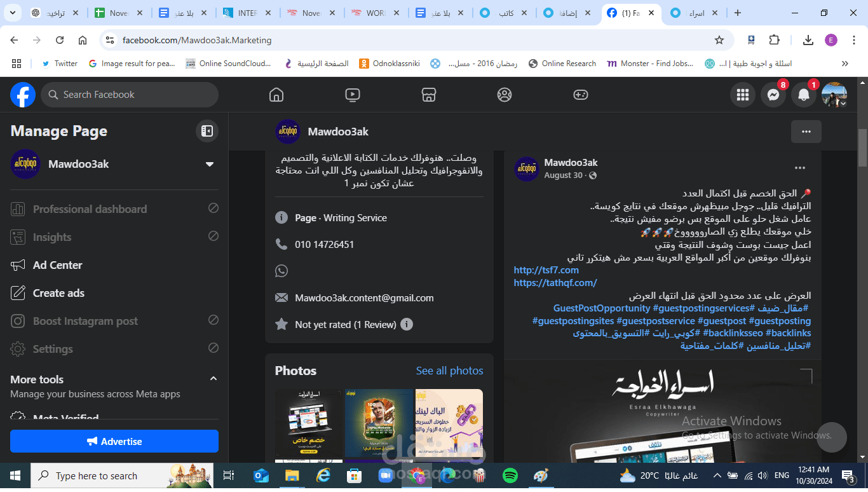
Task: Open the Gaming controller icon
Action: point(581,95)
